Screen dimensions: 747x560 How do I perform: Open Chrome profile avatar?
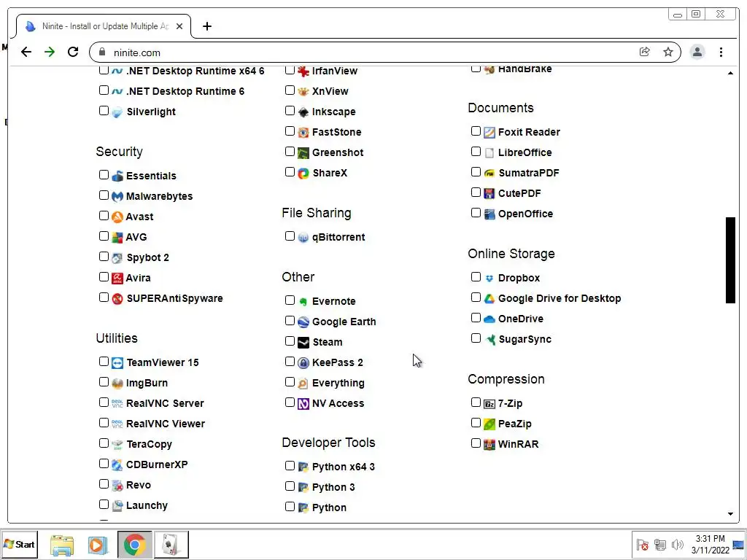[x=697, y=52]
